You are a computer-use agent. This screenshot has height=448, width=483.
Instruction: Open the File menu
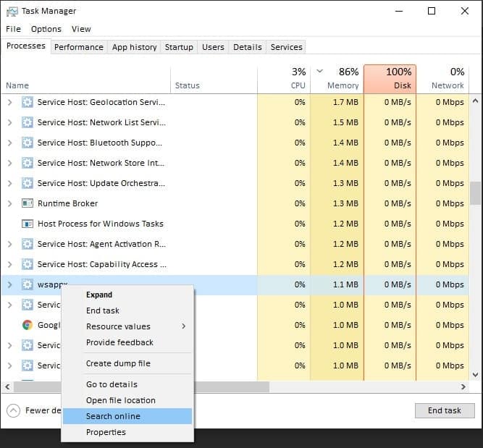(13, 29)
